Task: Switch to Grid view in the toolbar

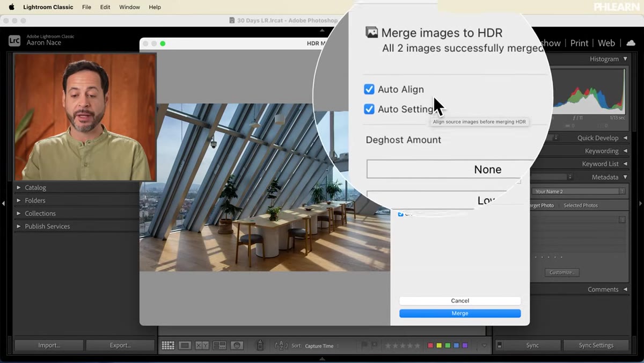Action: click(168, 346)
